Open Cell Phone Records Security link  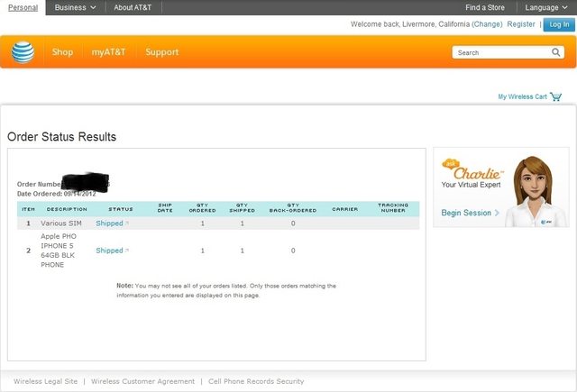coord(256,381)
